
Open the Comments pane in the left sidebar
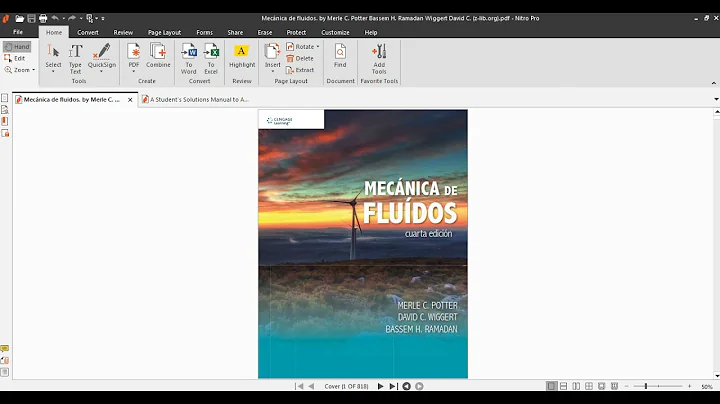tap(5, 348)
